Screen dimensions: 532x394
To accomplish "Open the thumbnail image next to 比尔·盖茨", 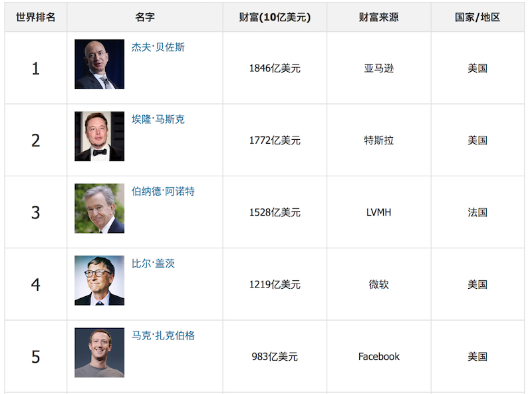I will pyautogui.click(x=99, y=280).
